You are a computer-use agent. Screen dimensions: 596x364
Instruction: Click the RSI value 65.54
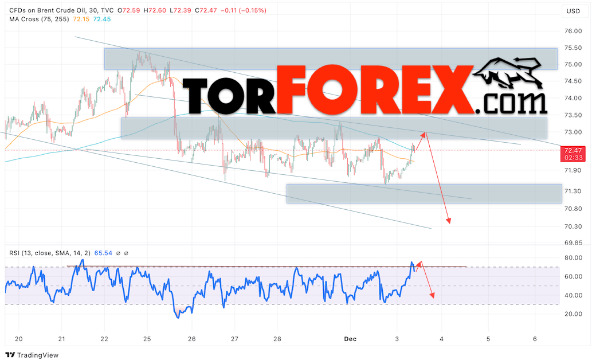(x=103, y=253)
